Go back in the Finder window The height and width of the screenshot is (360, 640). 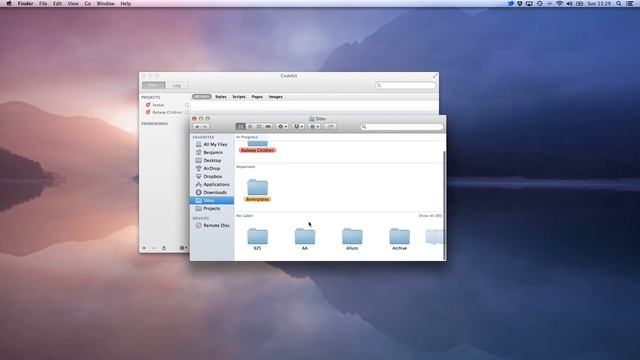[x=197, y=127]
